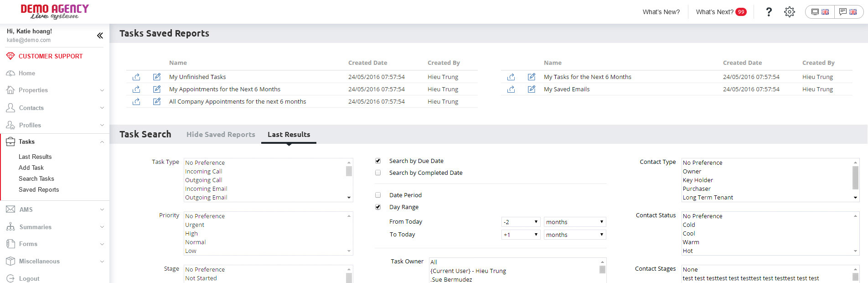Edit My Tasks for the Next 6 Months

click(x=532, y=77)
